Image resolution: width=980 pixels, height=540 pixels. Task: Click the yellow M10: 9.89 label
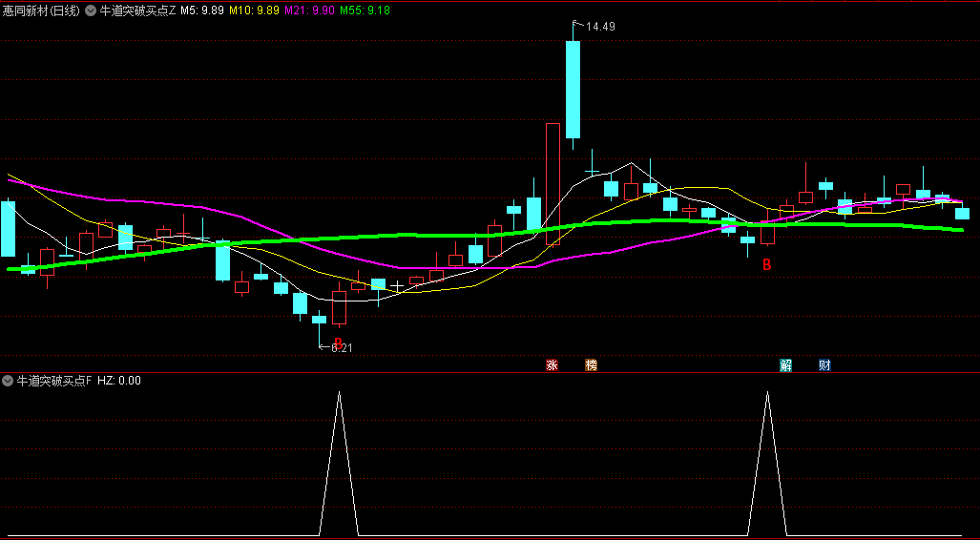coord(255,10)
